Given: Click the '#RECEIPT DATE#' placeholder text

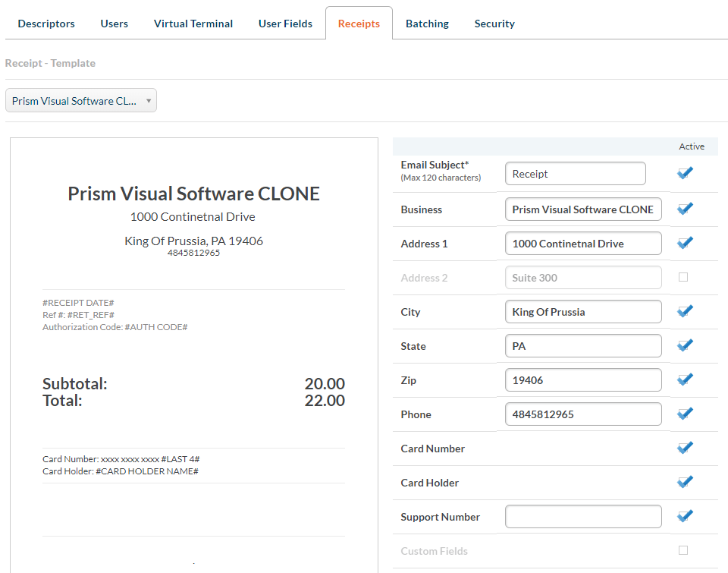Looking at the screenshot, I should pos(78,303).
